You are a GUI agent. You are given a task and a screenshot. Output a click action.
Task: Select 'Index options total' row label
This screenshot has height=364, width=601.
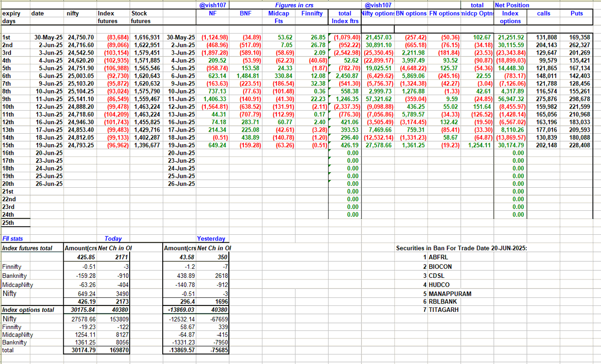tap(28, 310)
